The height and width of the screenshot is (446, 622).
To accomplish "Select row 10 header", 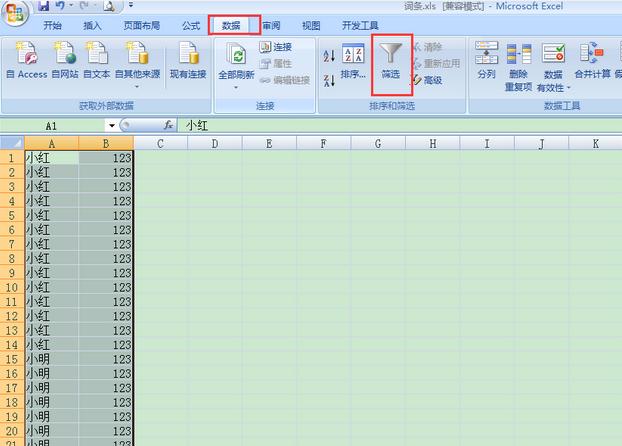I will 12,287.
